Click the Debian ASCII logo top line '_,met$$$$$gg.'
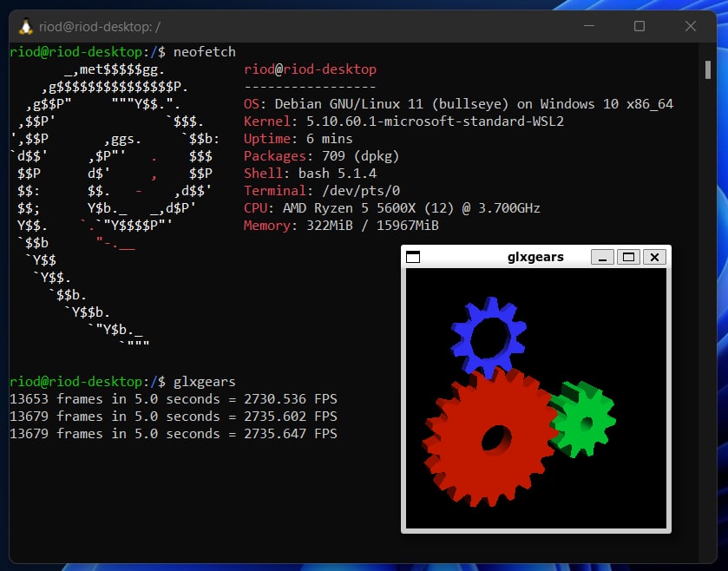The image size is (728, 571). click(115, 70)
